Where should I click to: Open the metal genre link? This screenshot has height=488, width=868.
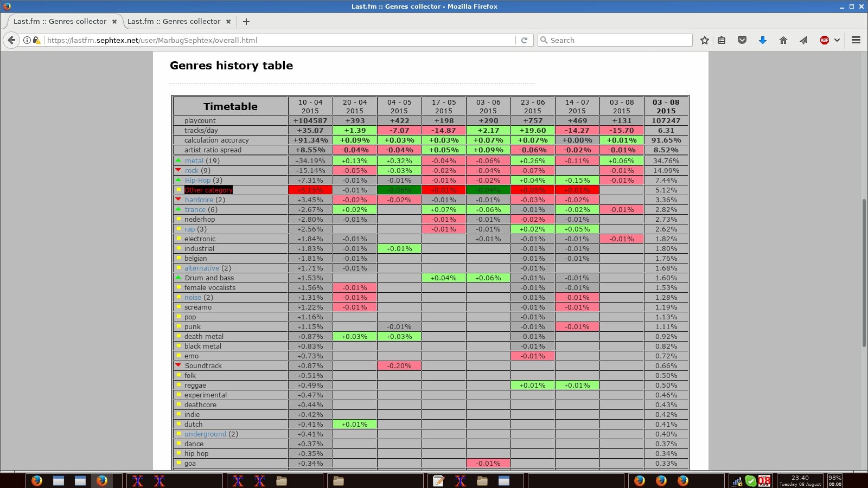tap(194, 161)
